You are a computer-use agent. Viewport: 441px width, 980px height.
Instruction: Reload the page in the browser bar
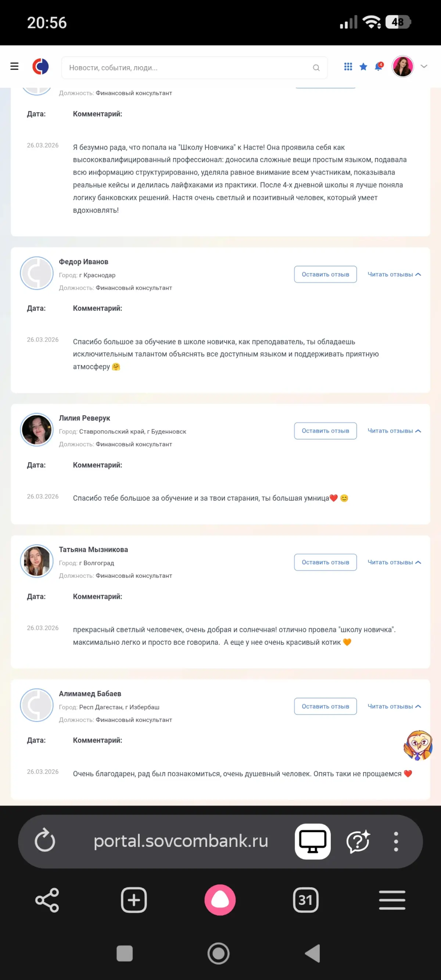(x=45, y=840)
